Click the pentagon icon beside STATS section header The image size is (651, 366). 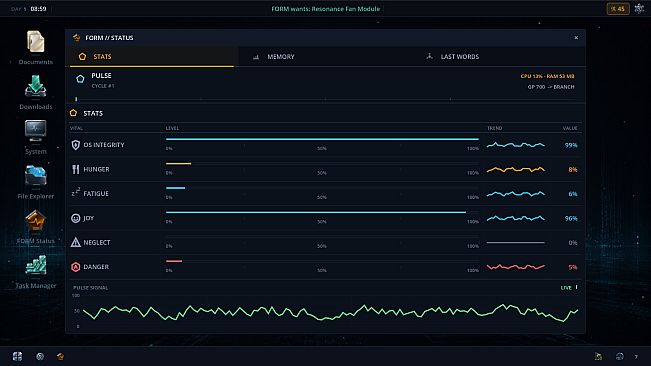tap(73, 113)
